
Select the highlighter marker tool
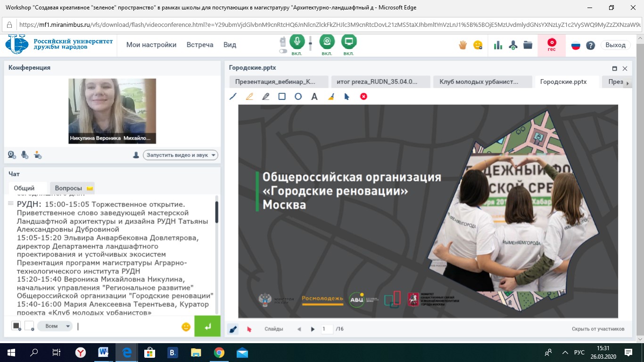click(x=265, y=96)
